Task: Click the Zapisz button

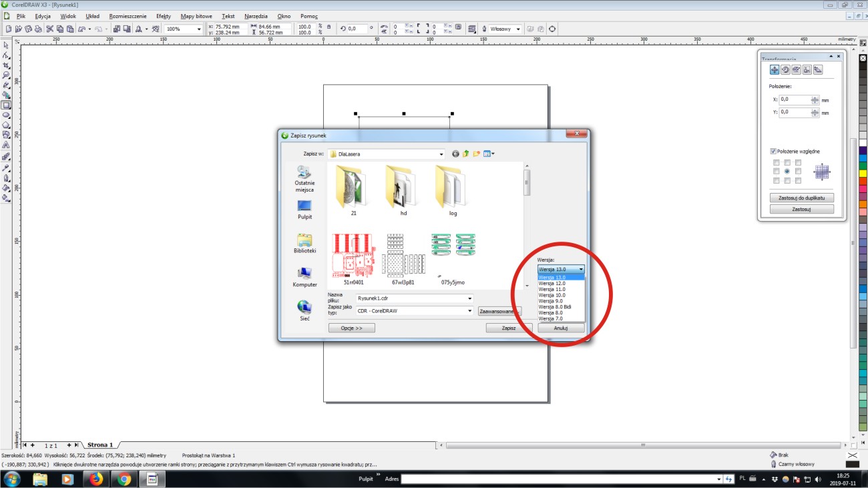Action: tap(509, 328)
